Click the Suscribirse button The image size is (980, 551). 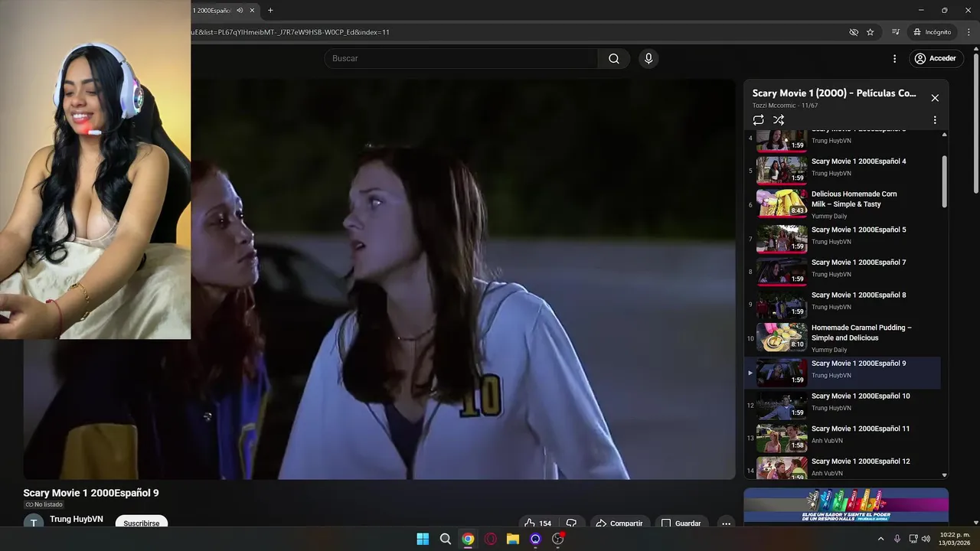(142, 523)
